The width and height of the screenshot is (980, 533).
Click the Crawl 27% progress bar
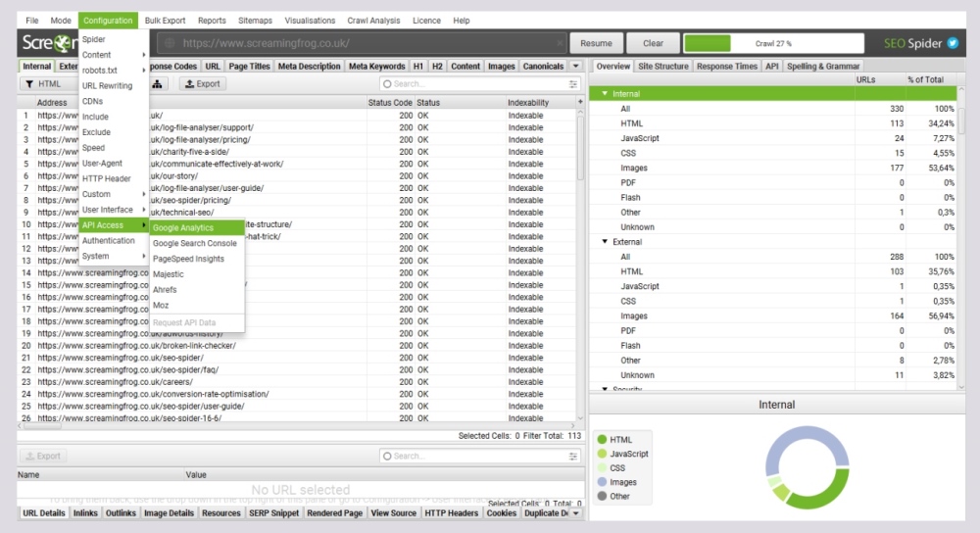point(773,43)
